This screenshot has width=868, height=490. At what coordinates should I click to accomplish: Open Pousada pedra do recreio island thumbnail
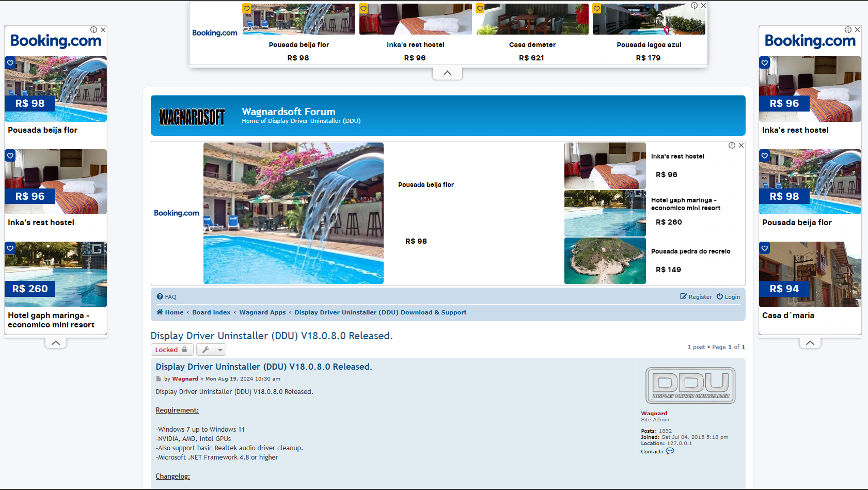coord(605,261)
